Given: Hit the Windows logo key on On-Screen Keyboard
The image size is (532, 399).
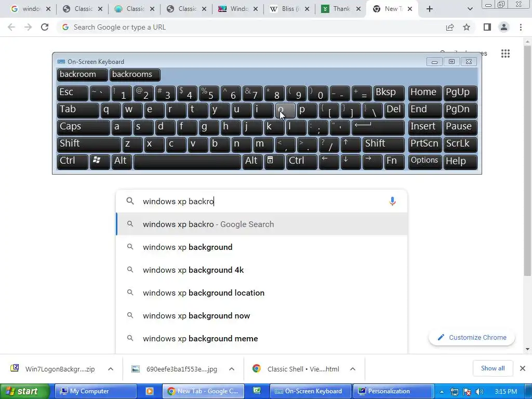Looking at the screenshot, I should pyautogui.click(x=100, y=162).
